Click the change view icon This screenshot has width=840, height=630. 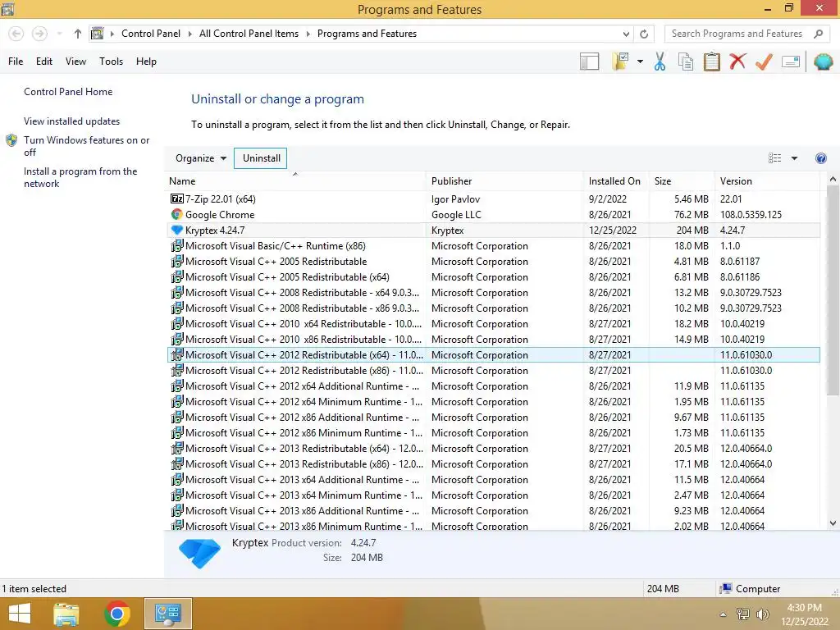point(774,158)
